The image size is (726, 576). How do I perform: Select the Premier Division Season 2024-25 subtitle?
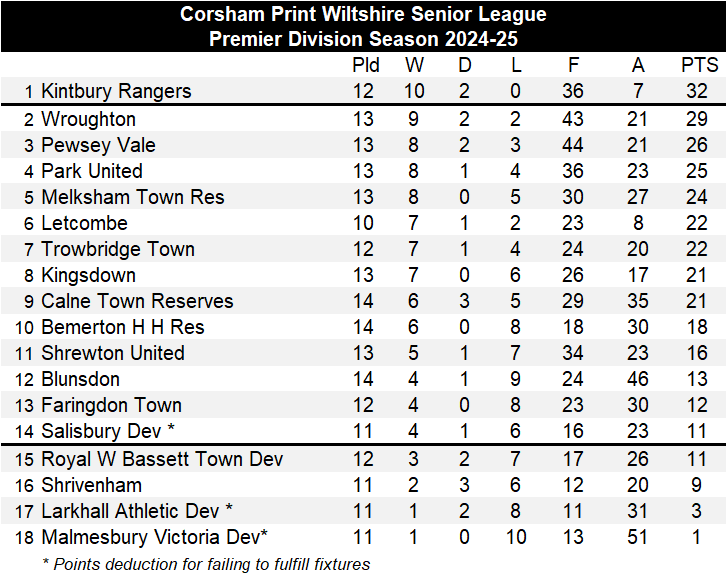[x=363, y=40]
